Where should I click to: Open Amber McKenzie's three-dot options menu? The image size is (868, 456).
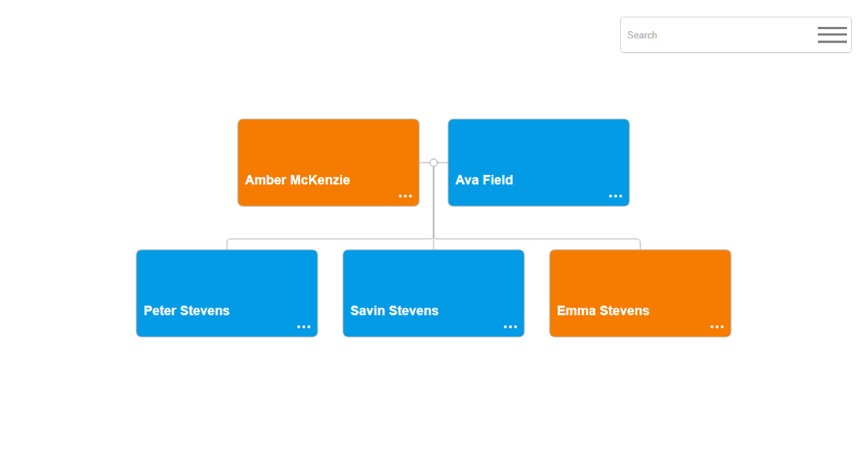point(405,195)
